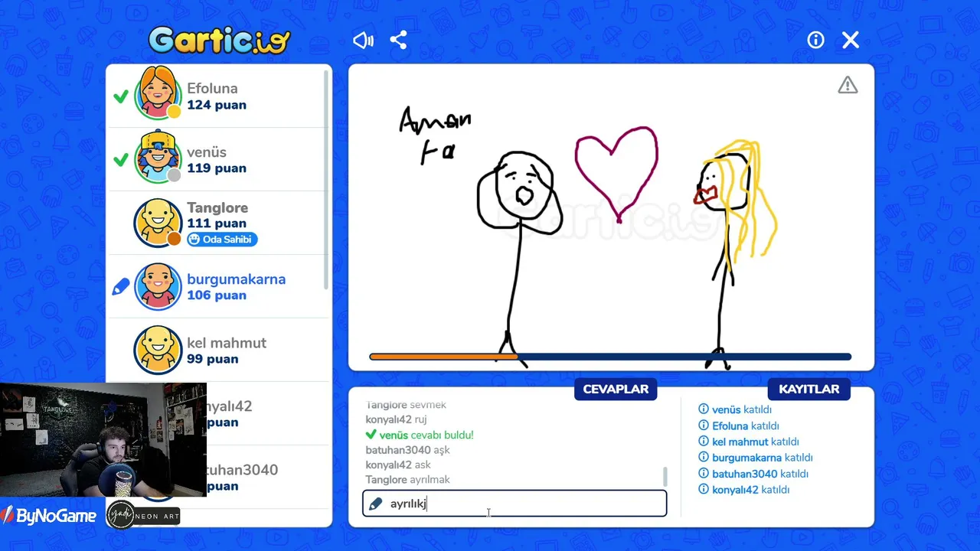
Task: Click the green checkmark next to venüs
Action: [x=120, y=160]
